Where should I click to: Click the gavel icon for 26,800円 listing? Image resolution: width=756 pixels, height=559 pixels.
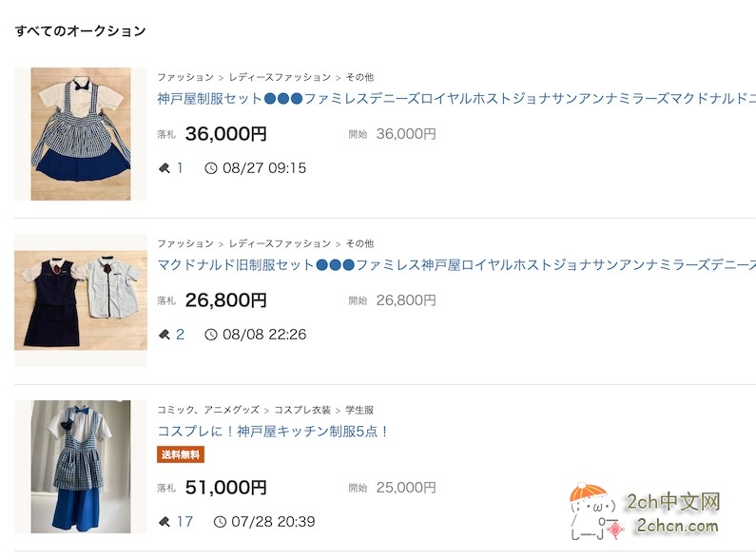pyautogui.click(x=164, y=335)
